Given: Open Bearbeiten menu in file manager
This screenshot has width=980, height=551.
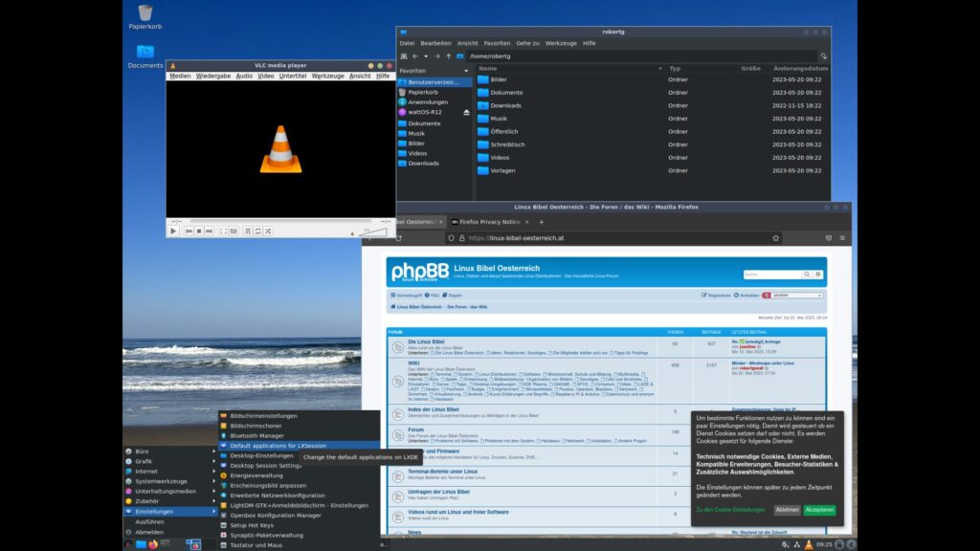Looking at the screenshot, I should [x=435, y=43].
